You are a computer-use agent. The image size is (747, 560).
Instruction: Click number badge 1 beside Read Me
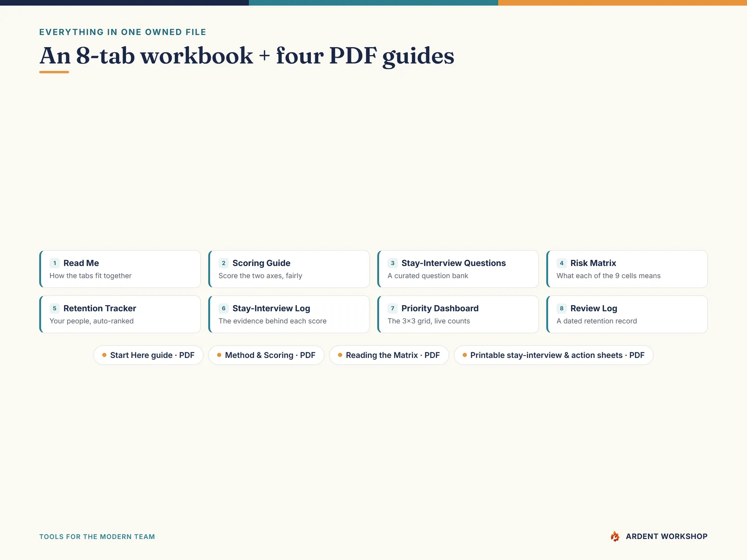coord(55,263)
